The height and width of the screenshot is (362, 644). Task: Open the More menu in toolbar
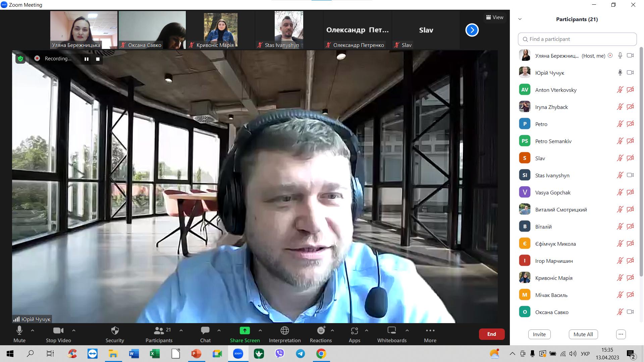tap(430, 331)
